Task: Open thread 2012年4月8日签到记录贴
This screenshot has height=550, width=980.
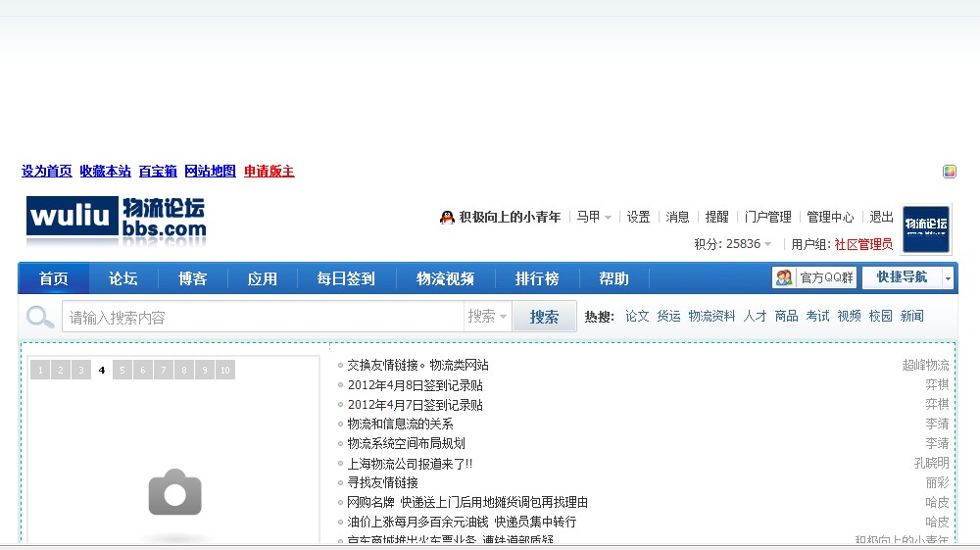Action: [x=415, y=385]
